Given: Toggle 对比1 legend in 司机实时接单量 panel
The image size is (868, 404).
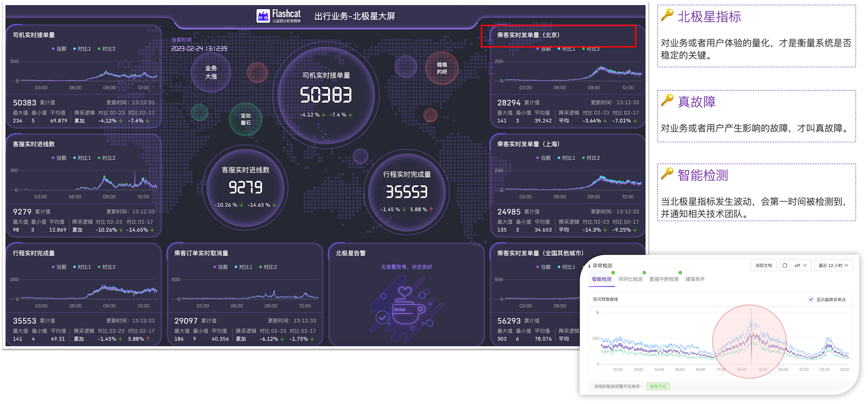Looking at the screenshot, I should pos(82,49).
